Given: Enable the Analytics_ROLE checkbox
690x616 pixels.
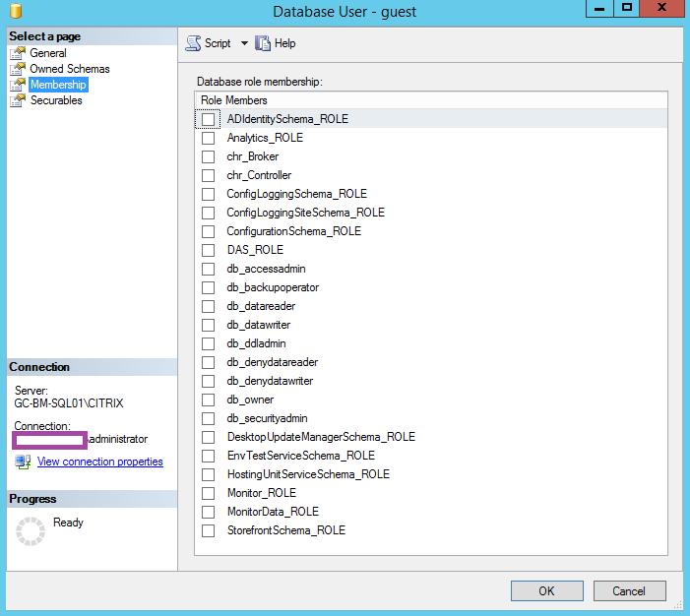Looking at the screenshot, I should point(208,138).
